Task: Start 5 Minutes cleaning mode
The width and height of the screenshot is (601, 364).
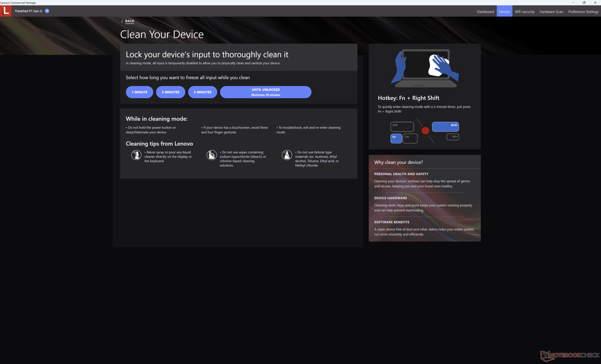Action: click(x=203, y=92)
